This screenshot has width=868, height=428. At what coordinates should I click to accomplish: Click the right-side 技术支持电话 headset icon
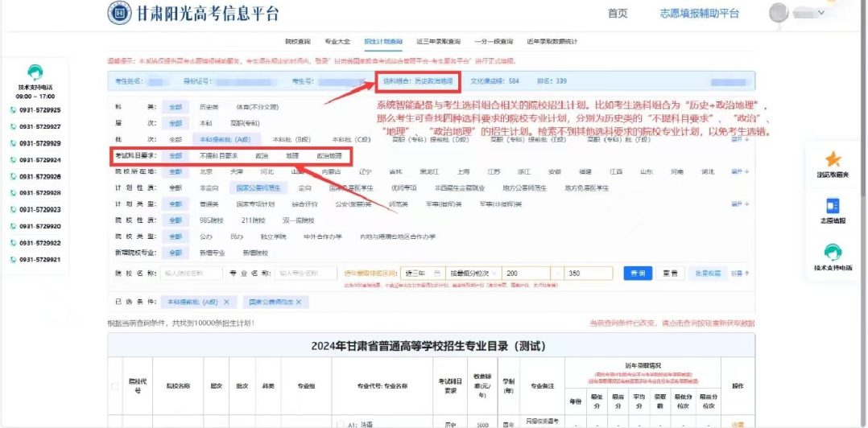coord(833,251)
